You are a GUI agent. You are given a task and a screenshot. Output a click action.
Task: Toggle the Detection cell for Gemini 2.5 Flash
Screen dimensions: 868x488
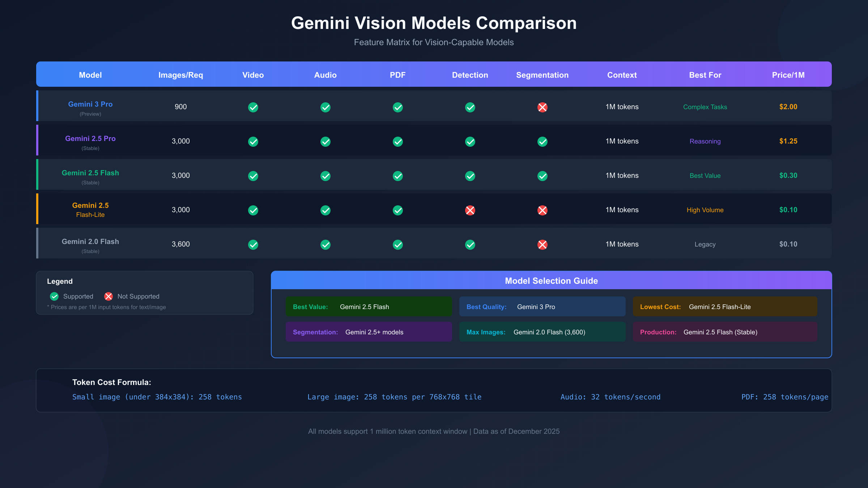click(470, 176)
